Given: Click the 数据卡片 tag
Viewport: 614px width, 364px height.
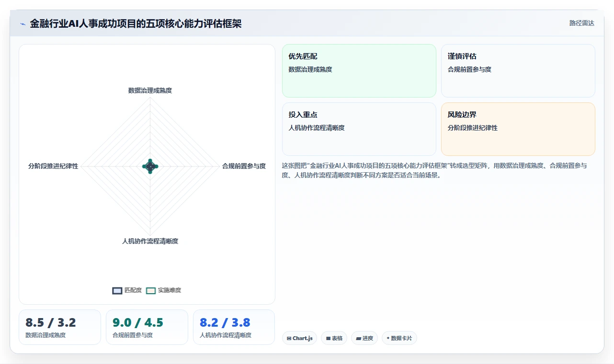Looking at the screenshot, I should coord(399,338).
